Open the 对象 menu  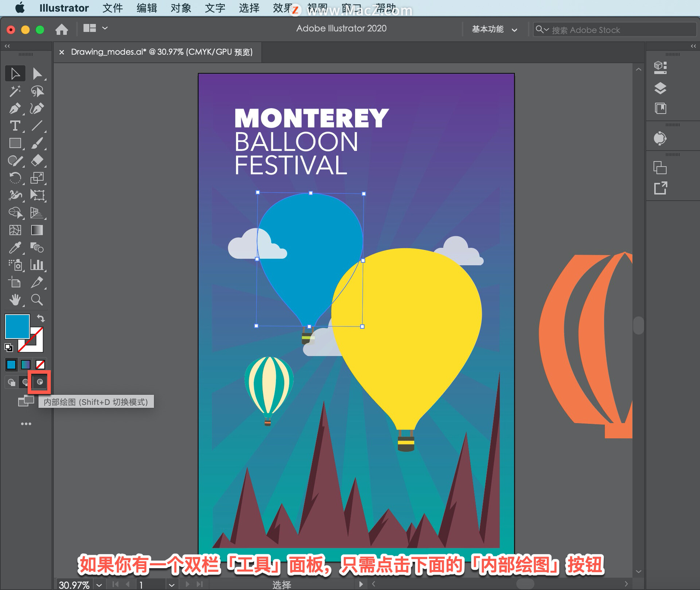181,8
